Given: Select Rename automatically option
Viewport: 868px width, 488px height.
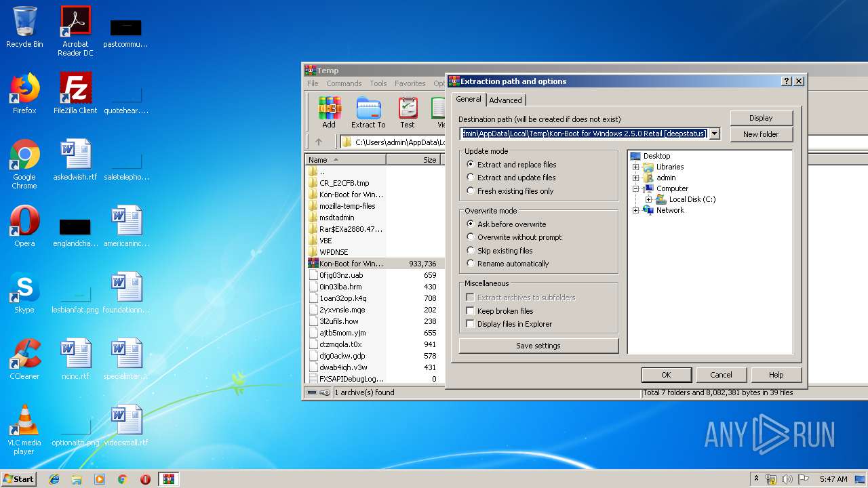Looking at the screenshot, I should click(507, 264).
